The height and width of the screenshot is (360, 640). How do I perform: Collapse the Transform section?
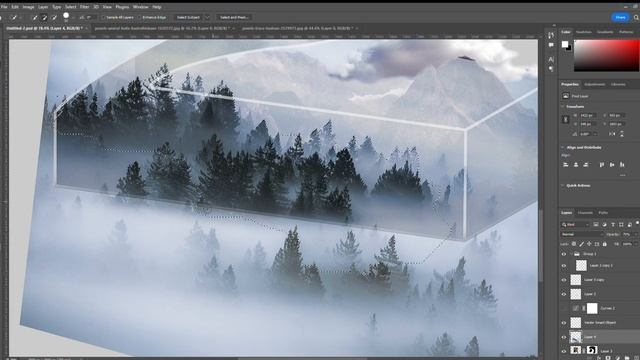tap(563, 107)
